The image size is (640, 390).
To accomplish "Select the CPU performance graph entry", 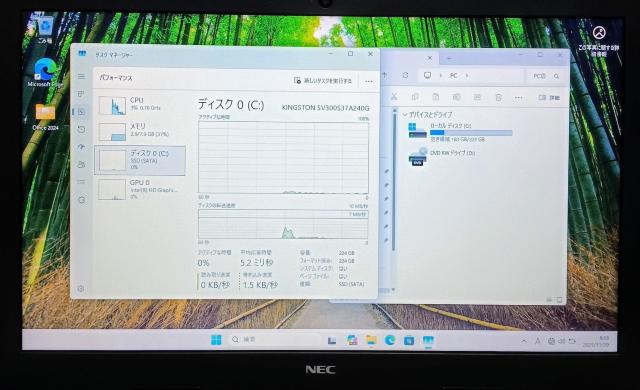I will (140, 105).
